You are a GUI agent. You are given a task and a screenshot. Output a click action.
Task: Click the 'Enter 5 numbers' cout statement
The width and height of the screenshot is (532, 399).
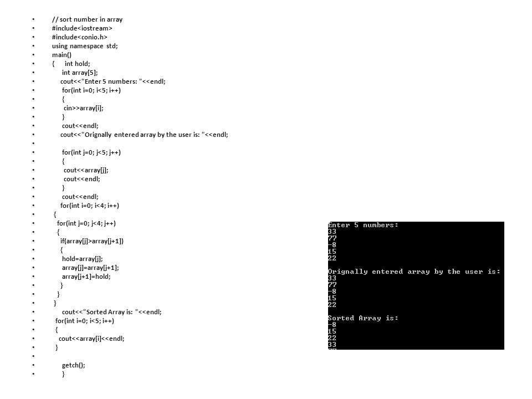pyautogui.click(x=113, y=81)
